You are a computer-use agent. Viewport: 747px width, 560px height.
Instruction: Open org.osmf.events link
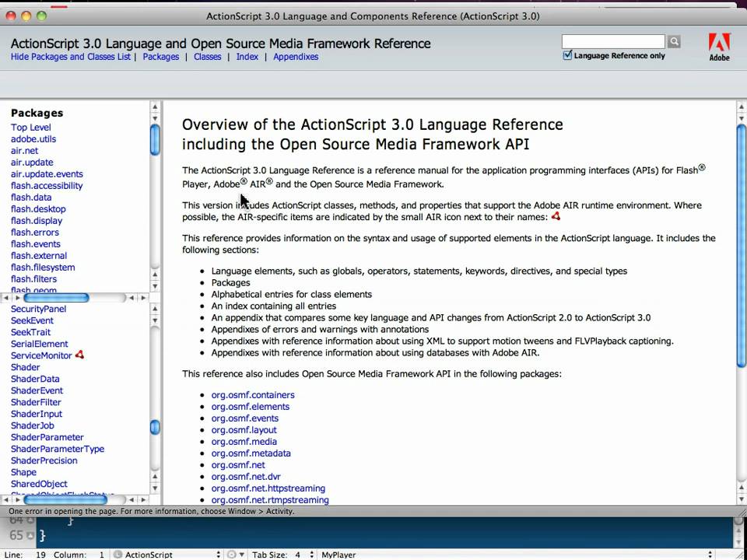pos(245,418)
